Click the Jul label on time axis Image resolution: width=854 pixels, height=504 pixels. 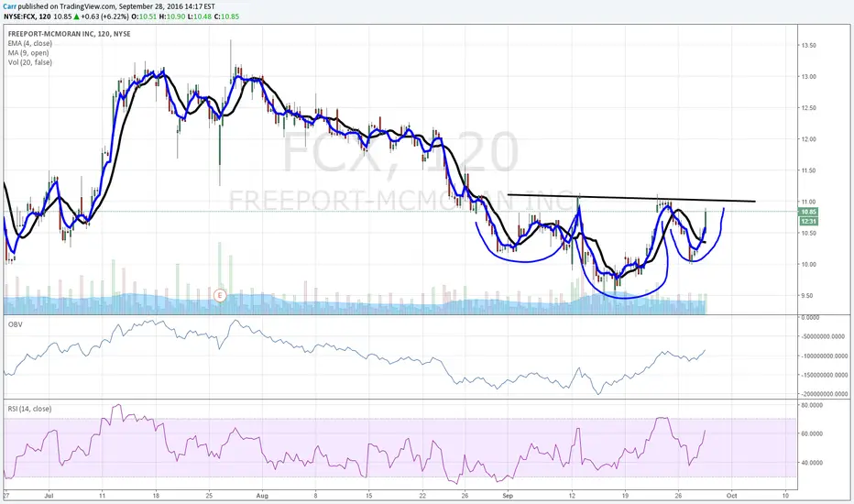tap(49, 496)
